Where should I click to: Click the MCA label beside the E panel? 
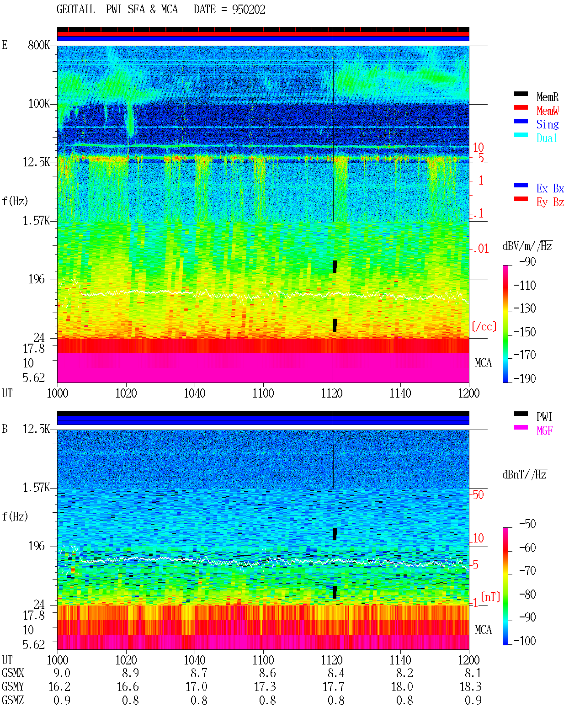click(483, 363)
